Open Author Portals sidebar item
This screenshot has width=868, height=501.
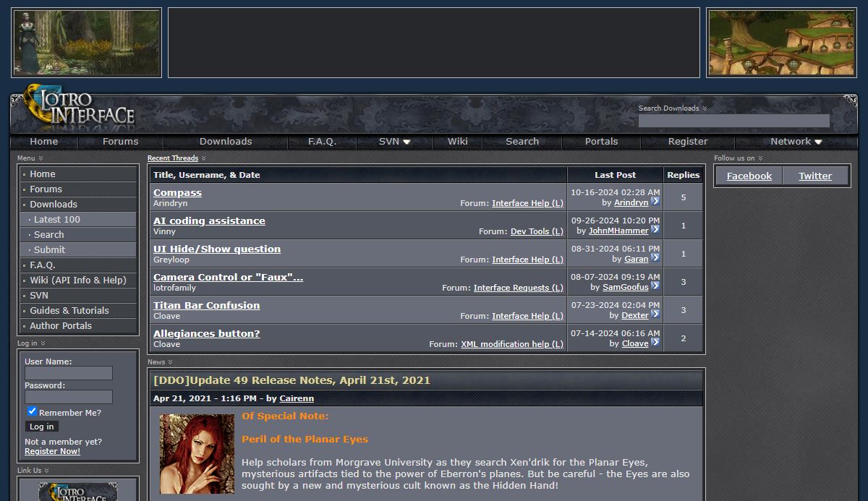point(78,325)
